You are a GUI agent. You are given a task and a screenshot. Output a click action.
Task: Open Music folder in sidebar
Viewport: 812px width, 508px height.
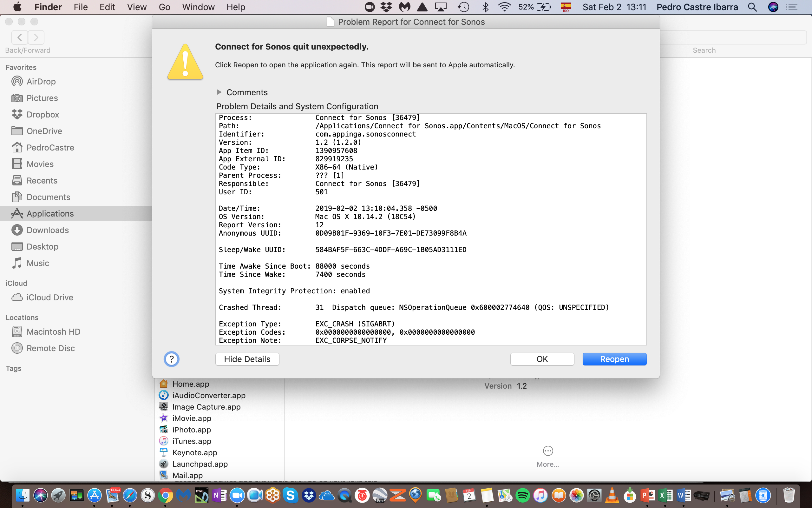point(37,263)
